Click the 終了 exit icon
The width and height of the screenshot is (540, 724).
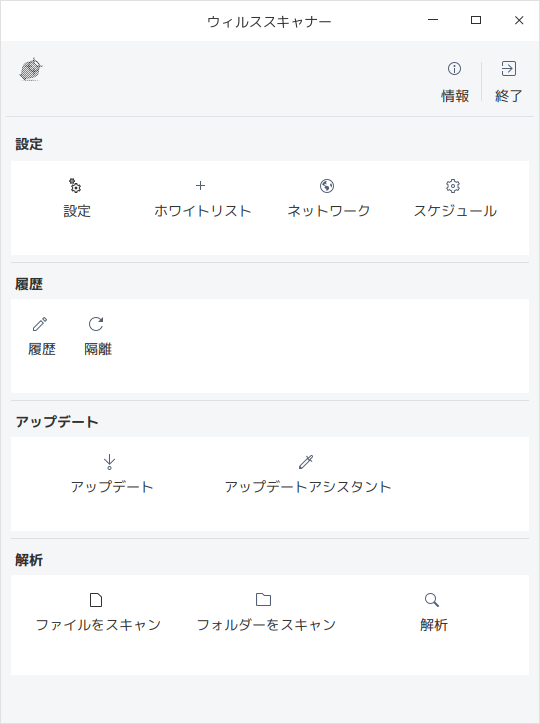(x=509, y=69)
